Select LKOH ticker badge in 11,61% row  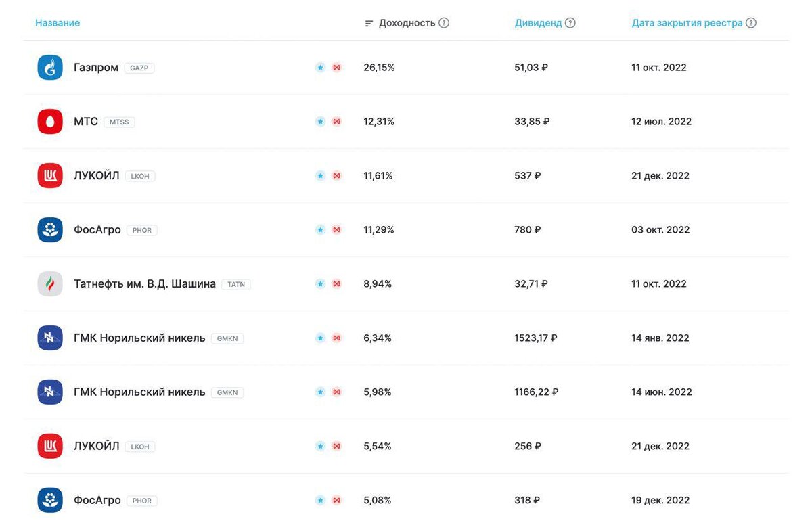click(x=140, y=177)
